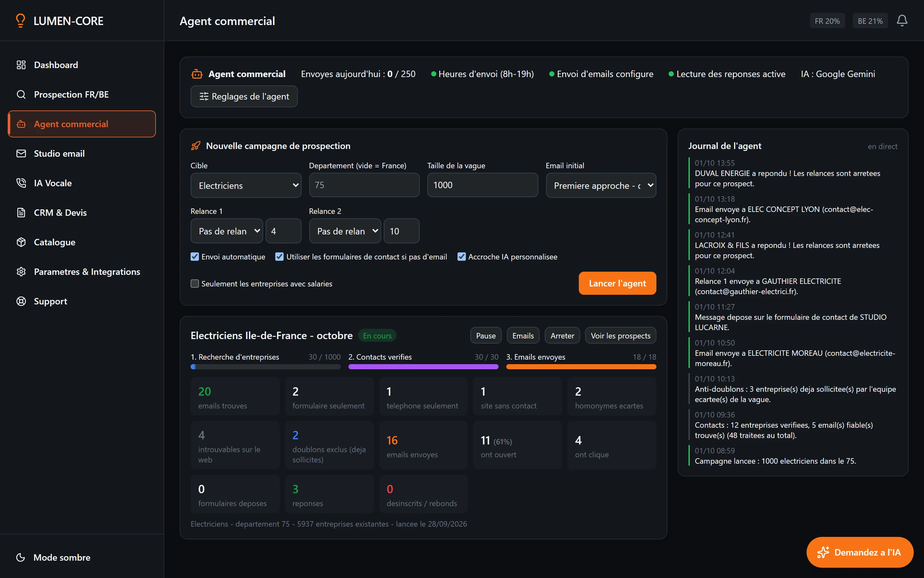Click the Arreter campaign button
Image resolution: width=924 pixels, height=578 pixels.
[562, 336]
